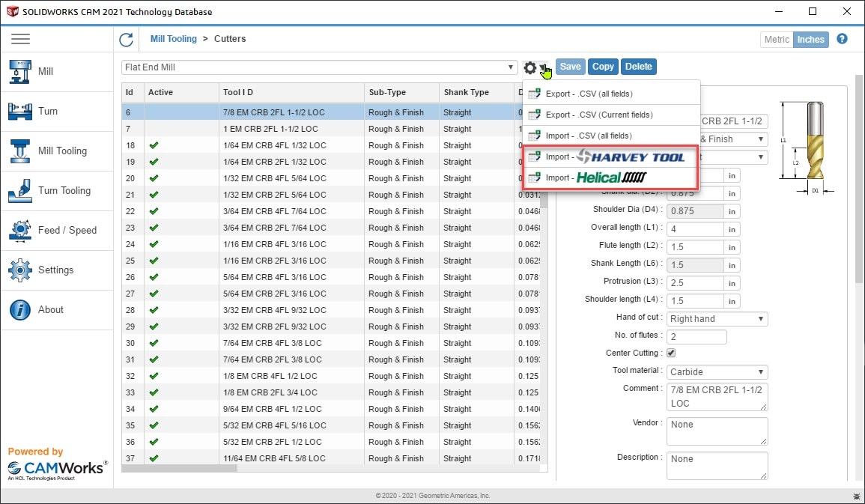Edit the Overall length (L1) field
The image size is (865, 504).
coord(695,229)
